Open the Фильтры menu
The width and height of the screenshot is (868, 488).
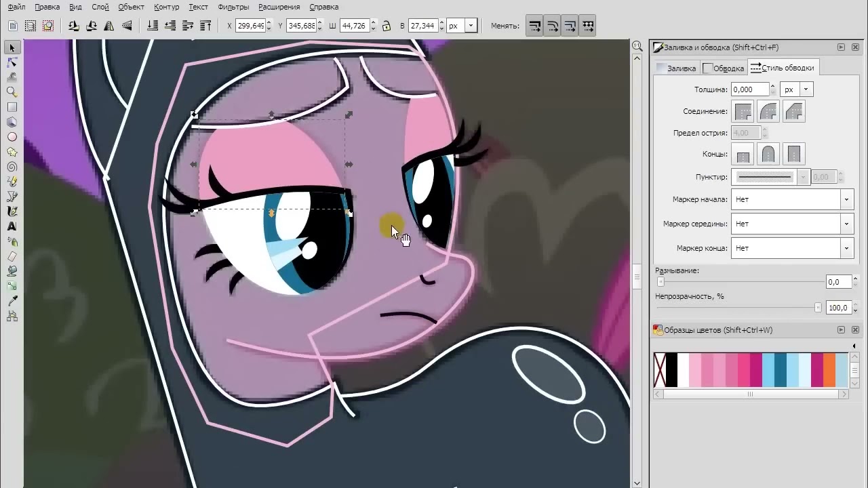click(x=233, y=7)
